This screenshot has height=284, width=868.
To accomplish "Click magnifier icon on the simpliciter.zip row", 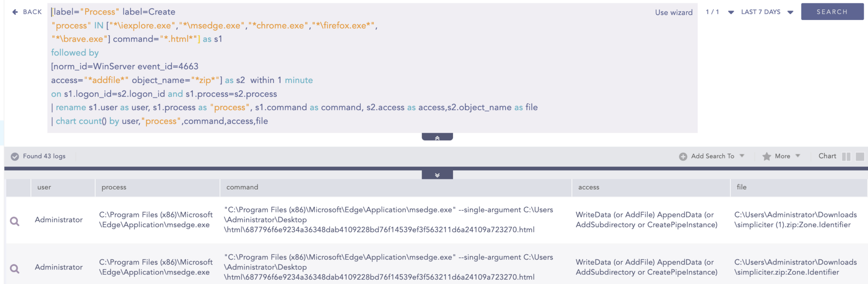I will [15, 268].
